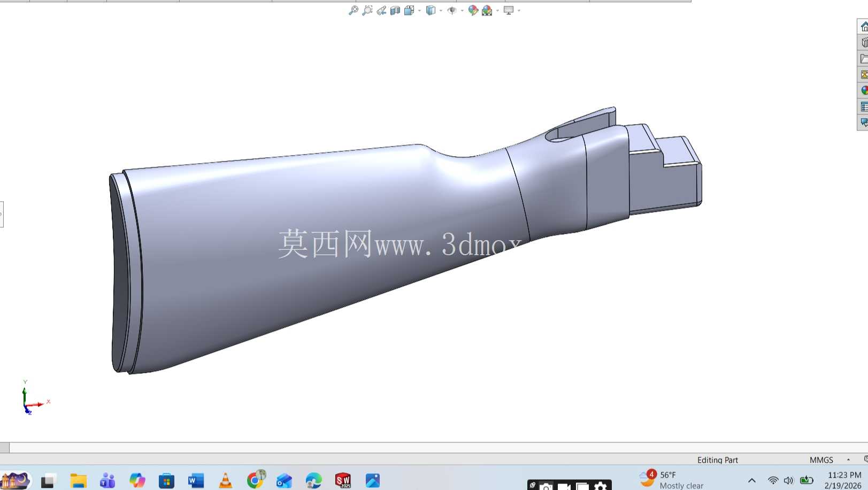Open Appearances tab in the task pane
868x490 pixels.
pyautogui.click(x=863, y=90)
